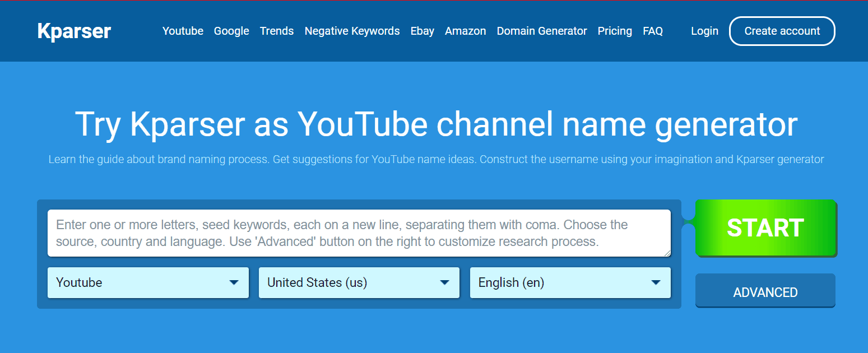Open the Trends page

[x=277, y=31]
